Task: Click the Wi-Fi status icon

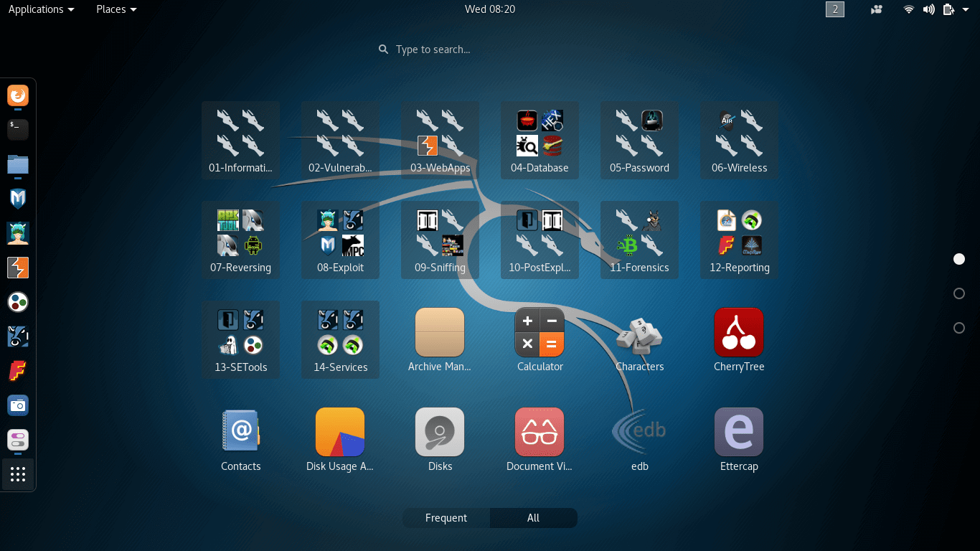Action: (x=909, y=9)
